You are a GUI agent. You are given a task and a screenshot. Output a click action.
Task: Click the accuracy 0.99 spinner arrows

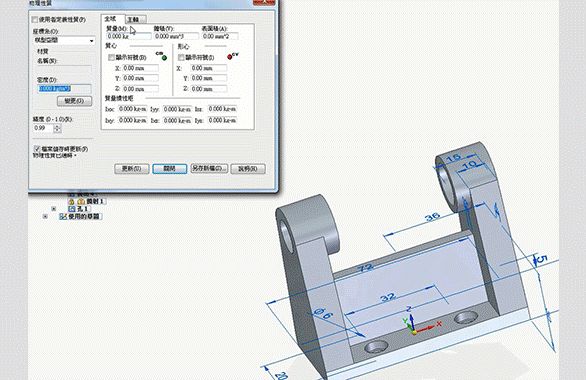(x=57, y=129)
